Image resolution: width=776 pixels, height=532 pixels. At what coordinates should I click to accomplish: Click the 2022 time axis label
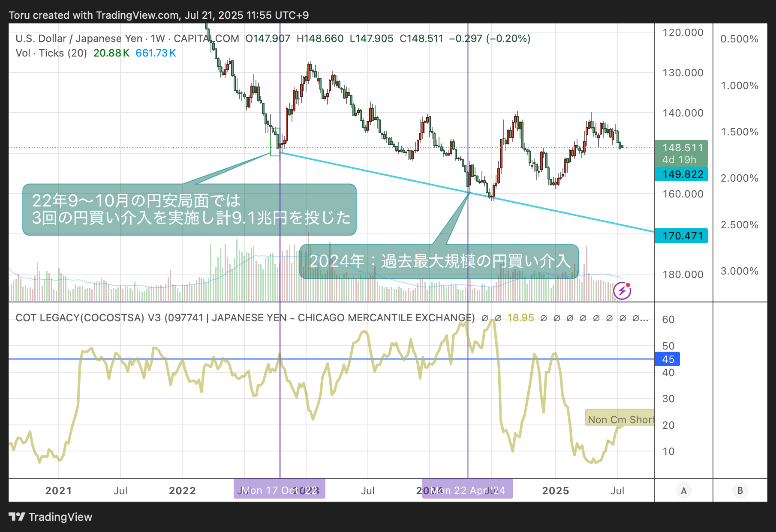coord(182,490)
